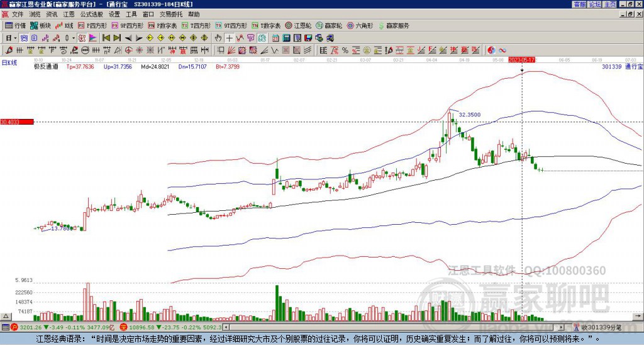644x345 pixels.
Task: Select the hand pan tool
Action: (x=218, y=38)
